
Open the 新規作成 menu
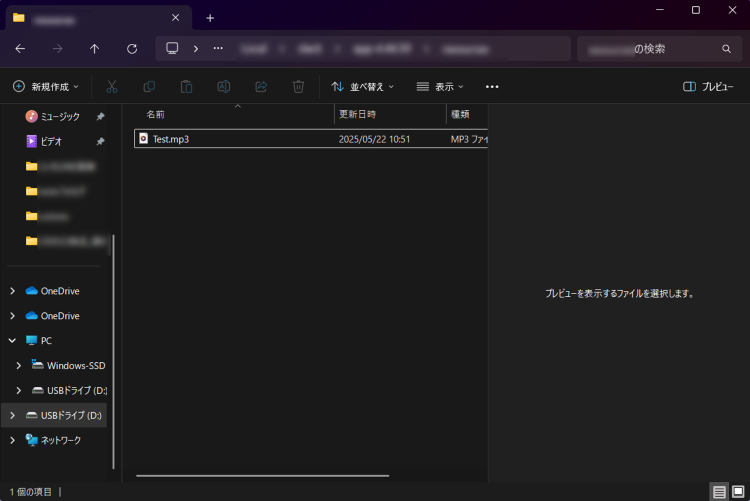click(x=46, y=87)
